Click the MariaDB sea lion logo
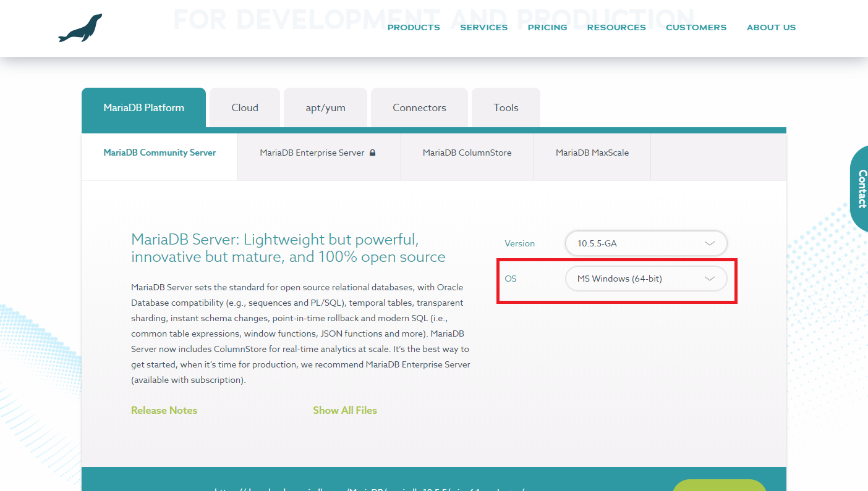 [x=80, y=28]
